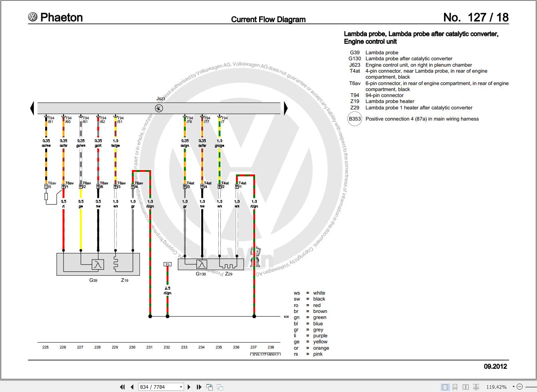This screenshot has width=537, height=392.
Task: Click the previous view history icon
Action: click(209, 387)
